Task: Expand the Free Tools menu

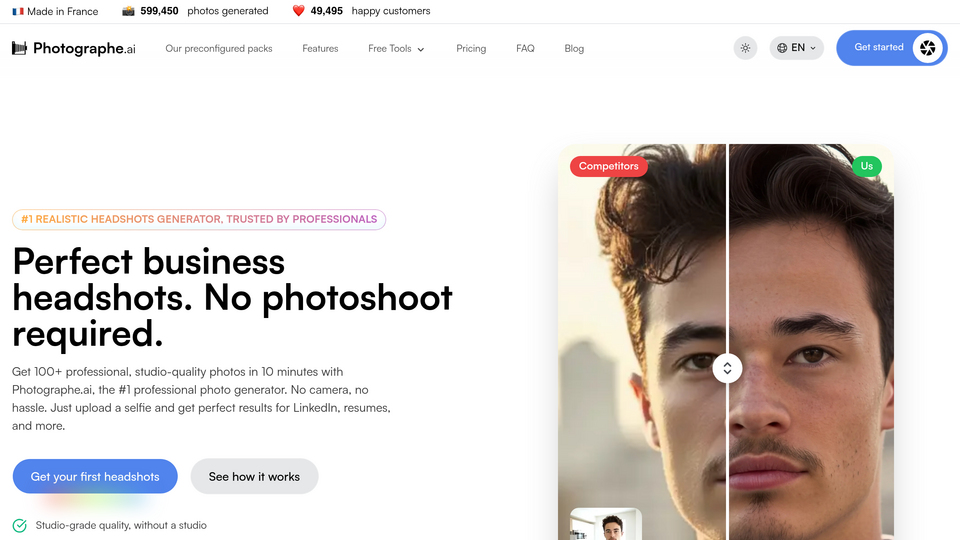Action: (396, 48)
